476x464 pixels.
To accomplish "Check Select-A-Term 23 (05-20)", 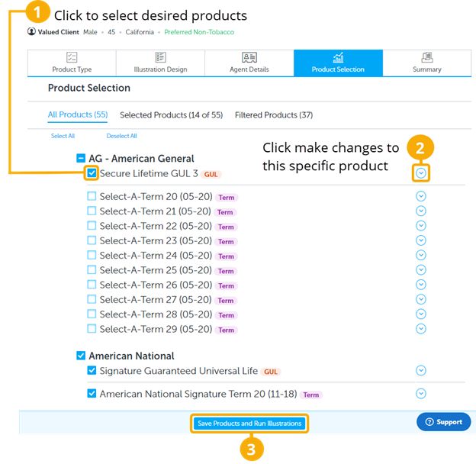I will coord(92,240).
